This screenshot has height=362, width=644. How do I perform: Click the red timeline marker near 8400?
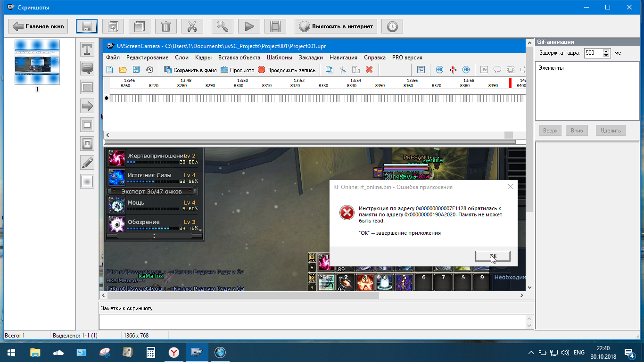(x=510, y=83)
